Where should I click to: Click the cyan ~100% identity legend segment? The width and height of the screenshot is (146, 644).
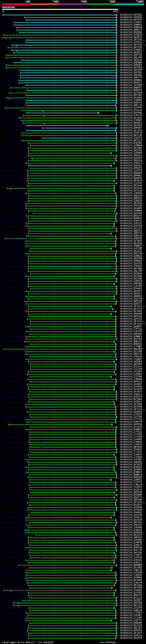pos(130,4)
